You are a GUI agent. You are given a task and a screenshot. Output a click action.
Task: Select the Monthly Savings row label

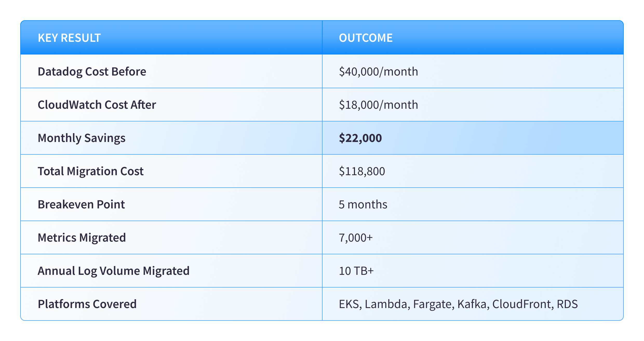pyautogui.click(x=82, y=138)
